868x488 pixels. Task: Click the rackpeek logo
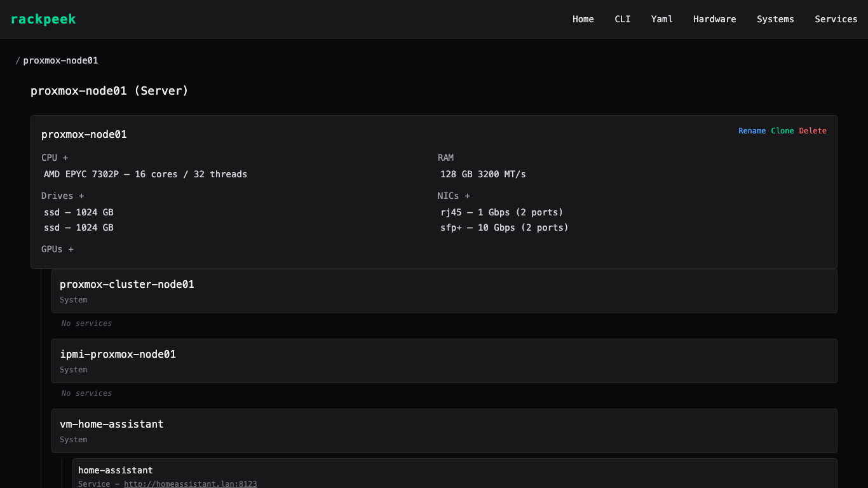43,19
